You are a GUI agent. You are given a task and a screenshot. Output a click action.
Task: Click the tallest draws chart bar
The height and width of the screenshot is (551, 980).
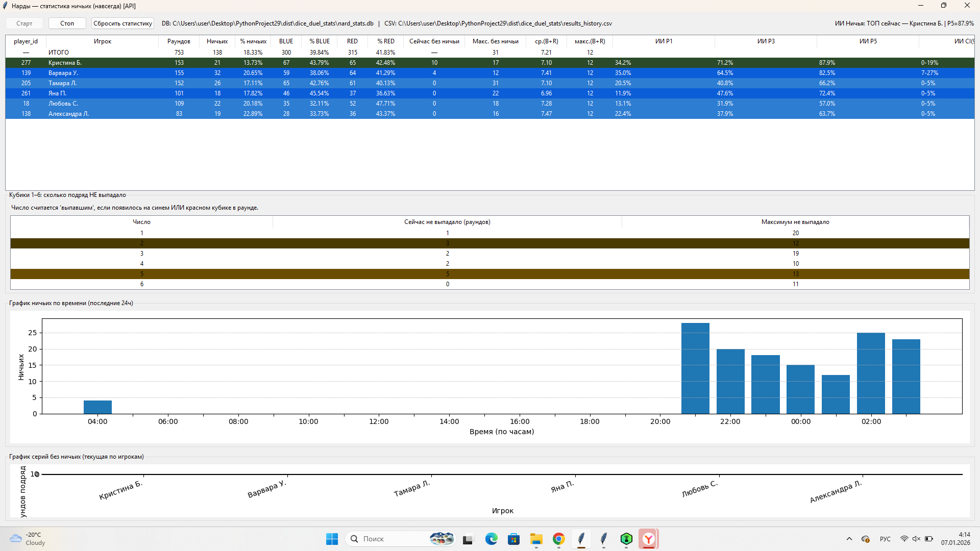tap(695, 368)
